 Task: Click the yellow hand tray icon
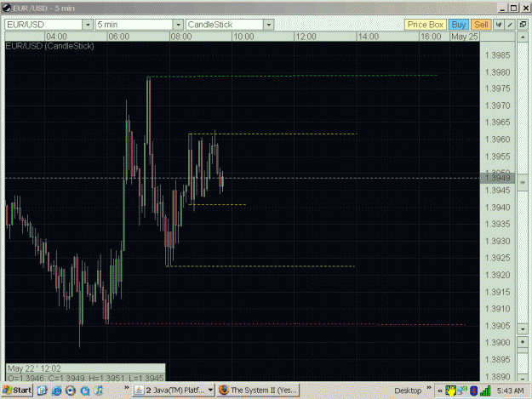pyautogui.click(x=450, y=390)
